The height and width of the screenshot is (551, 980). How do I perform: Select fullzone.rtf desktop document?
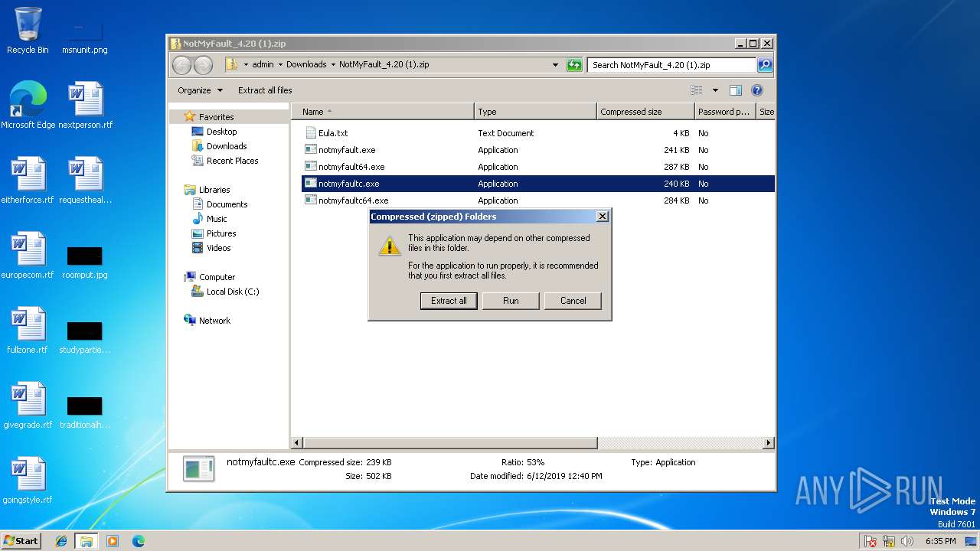coord(28,331)
